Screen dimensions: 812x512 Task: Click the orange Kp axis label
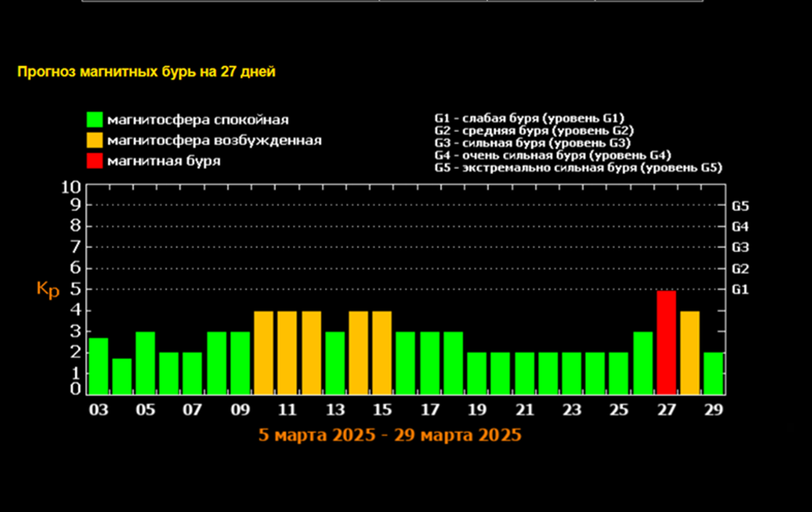click(48, 289)
